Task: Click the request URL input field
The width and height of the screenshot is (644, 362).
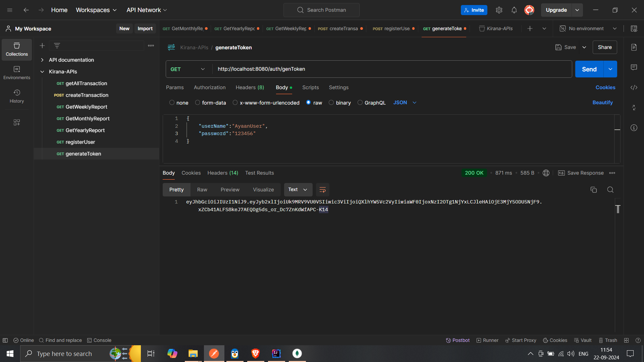Action: [x=392, y=69]
